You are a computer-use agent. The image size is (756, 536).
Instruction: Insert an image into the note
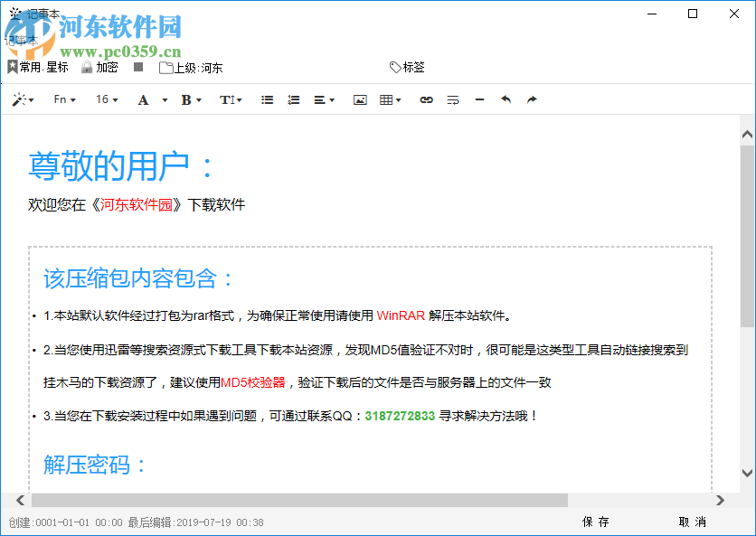[x=360, y=100]
